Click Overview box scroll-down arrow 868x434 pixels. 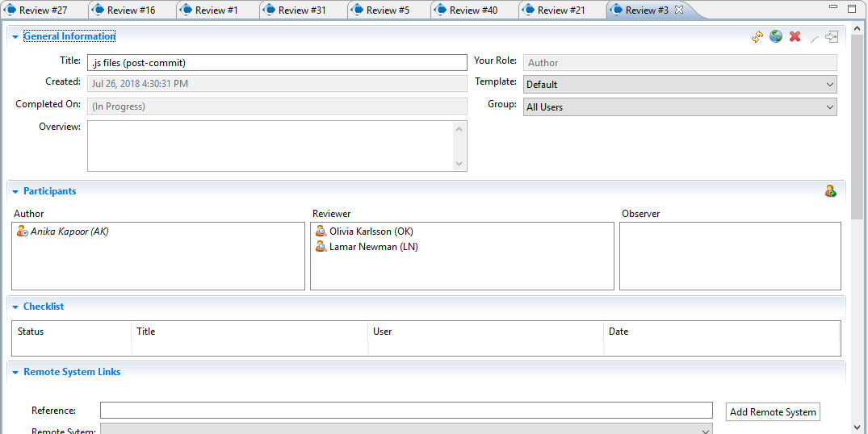tap(459, 164)
